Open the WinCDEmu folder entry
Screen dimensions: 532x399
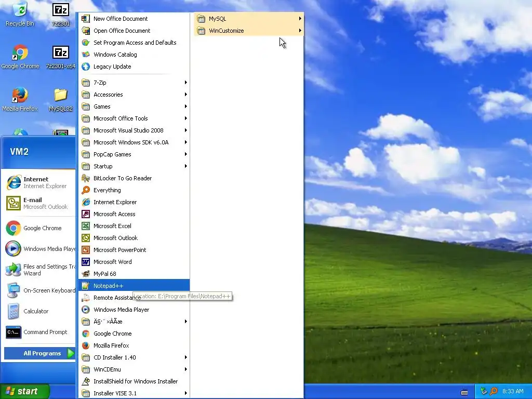pos(134,369)
